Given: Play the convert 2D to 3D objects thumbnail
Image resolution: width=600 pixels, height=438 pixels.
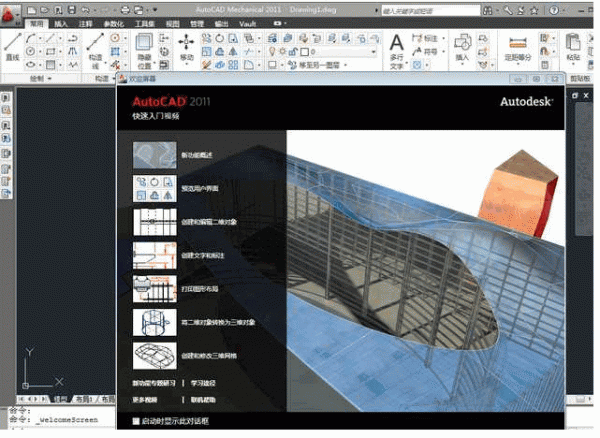Looking at the screenshot, I should click(x=155, y=322).
